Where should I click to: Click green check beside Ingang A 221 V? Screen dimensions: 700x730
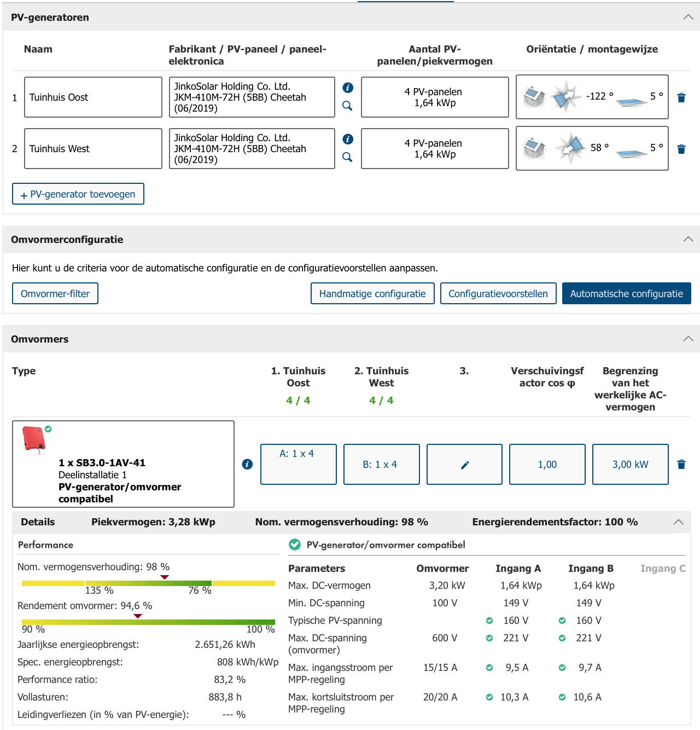point(489,638)
